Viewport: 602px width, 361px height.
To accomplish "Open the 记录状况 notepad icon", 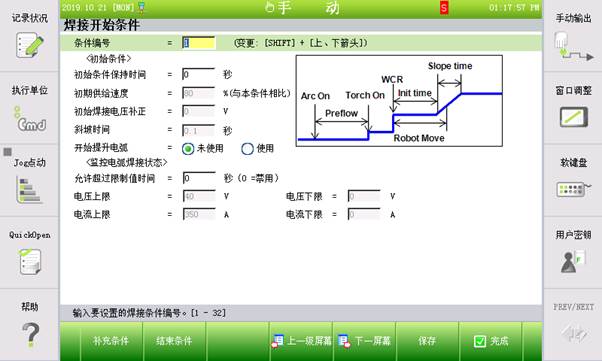I will pyautogui.click(x=30, y=45).
